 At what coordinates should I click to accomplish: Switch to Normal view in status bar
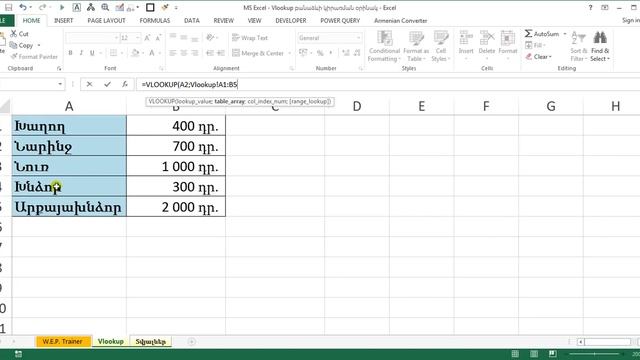(x=515, y=353)
